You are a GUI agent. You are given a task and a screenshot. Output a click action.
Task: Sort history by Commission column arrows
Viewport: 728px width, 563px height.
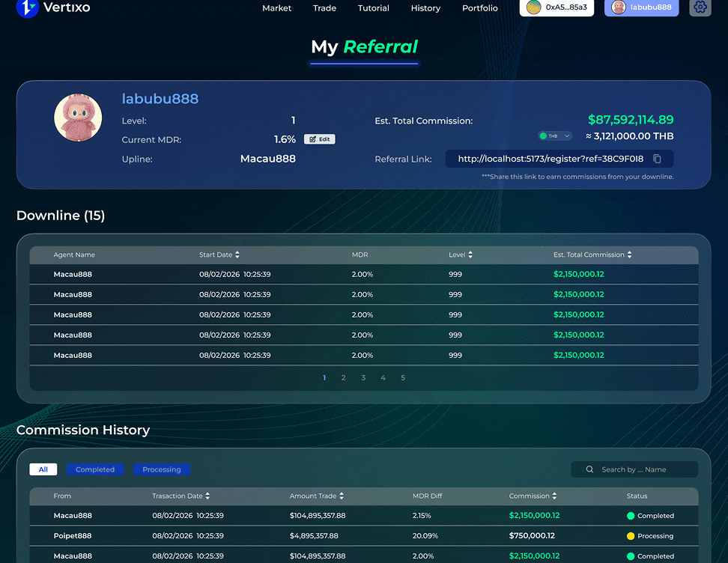554,496
